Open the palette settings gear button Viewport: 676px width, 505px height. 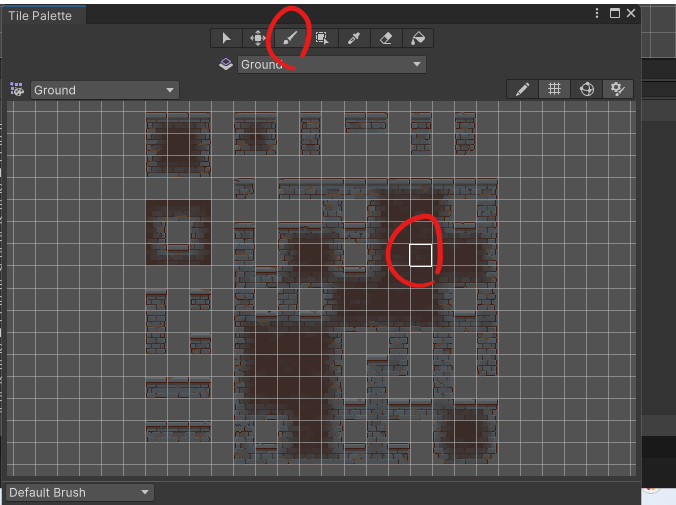coord(618,89)
